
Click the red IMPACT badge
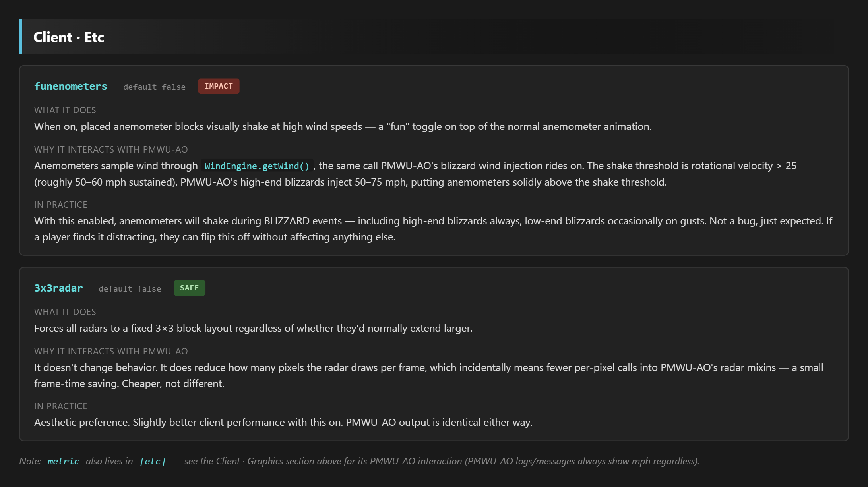[219, 86]
